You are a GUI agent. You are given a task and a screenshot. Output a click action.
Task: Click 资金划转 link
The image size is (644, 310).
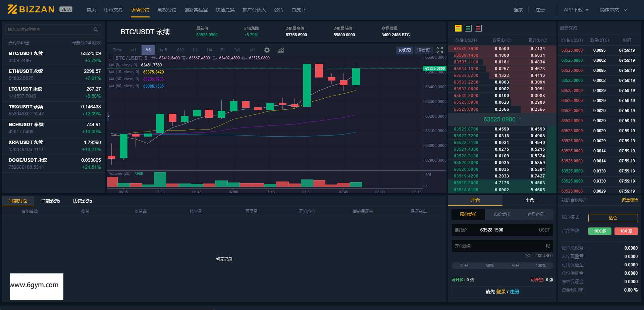point(630,200)
